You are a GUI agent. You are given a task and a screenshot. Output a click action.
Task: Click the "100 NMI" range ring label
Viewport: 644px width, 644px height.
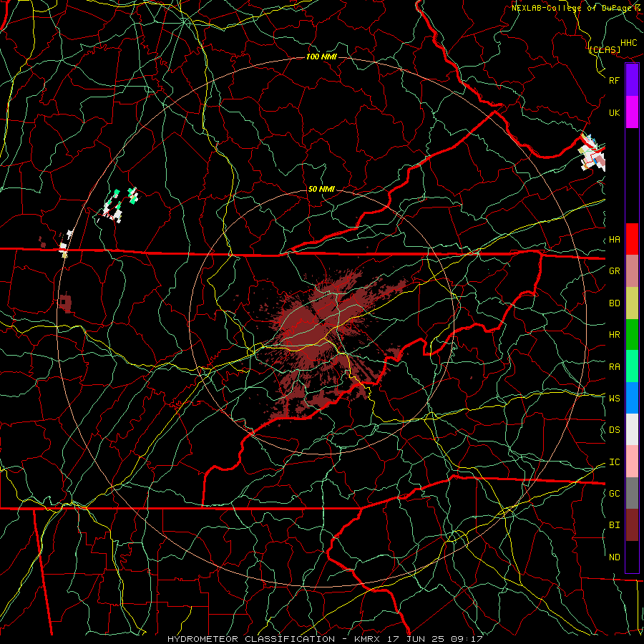(321, 57)
